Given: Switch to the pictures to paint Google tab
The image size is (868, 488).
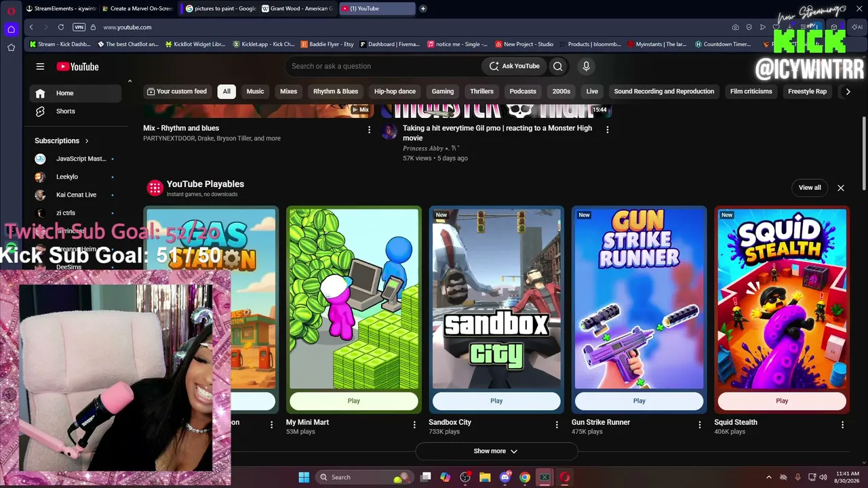Looking at the screenshot, I should (x=220, y=9).
